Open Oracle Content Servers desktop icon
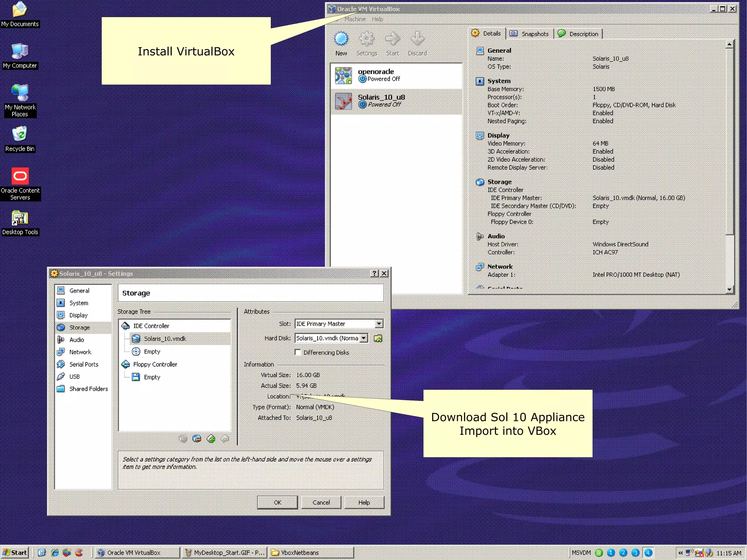747x560 pixels. (20, 177)
